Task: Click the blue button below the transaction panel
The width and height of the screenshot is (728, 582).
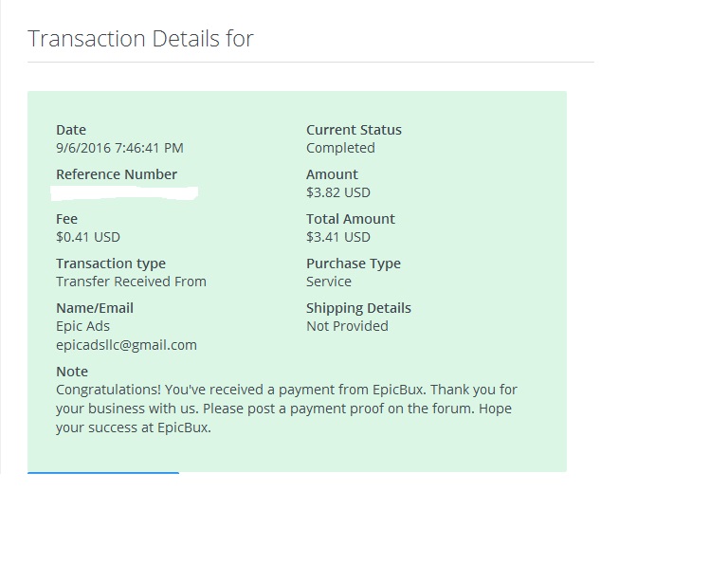Action: point(102,472)
